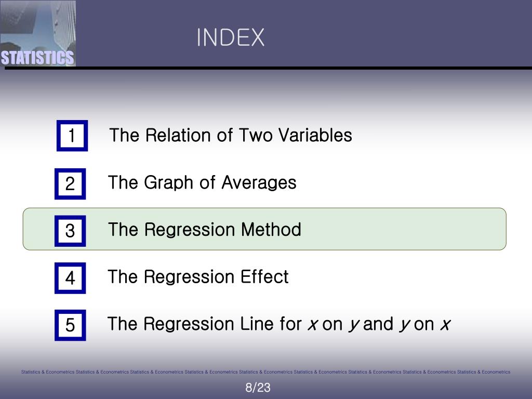
Task: Click the final italic x in item 5
Action: 445,325
